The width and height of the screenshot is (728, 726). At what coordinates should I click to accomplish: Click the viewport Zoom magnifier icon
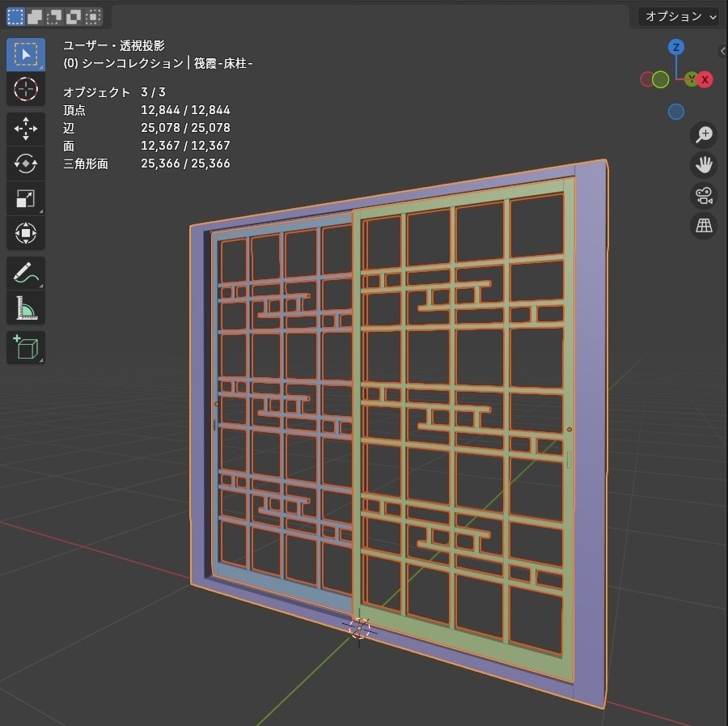click(703, 135)
